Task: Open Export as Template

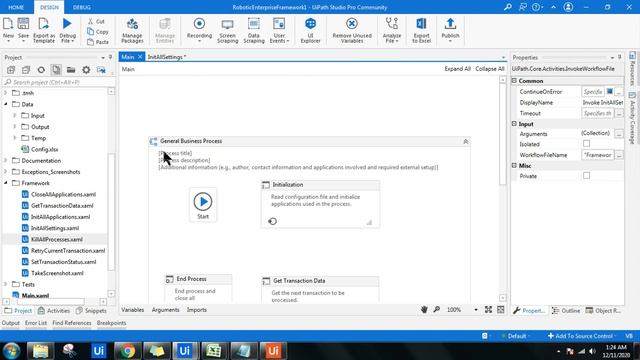Action: coord(44,30)
